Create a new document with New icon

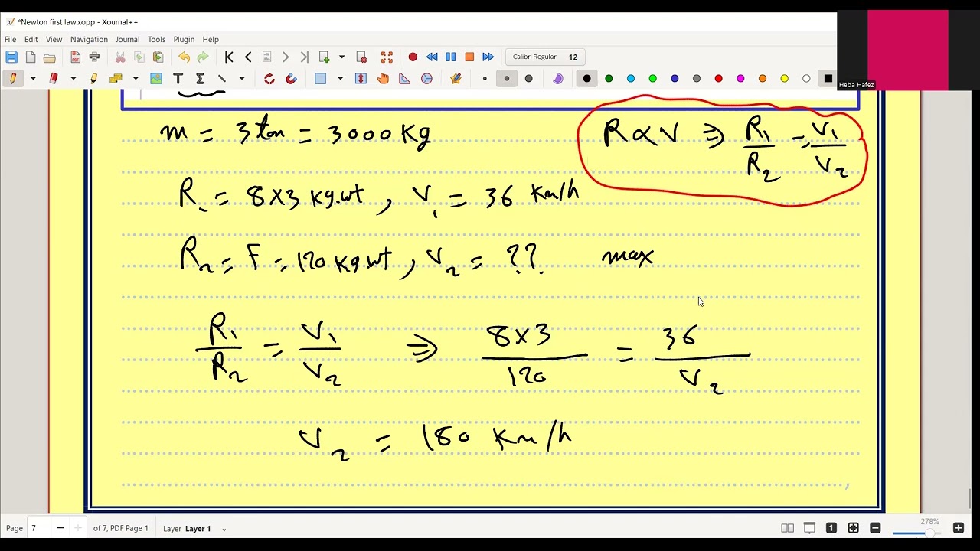point(31,57)
